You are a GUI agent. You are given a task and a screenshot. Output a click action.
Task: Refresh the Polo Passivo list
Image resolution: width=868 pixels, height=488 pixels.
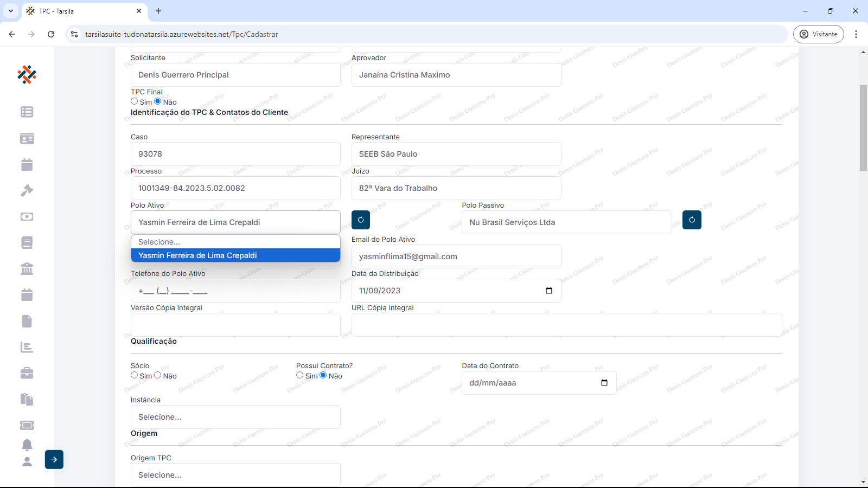click(692, 220)
